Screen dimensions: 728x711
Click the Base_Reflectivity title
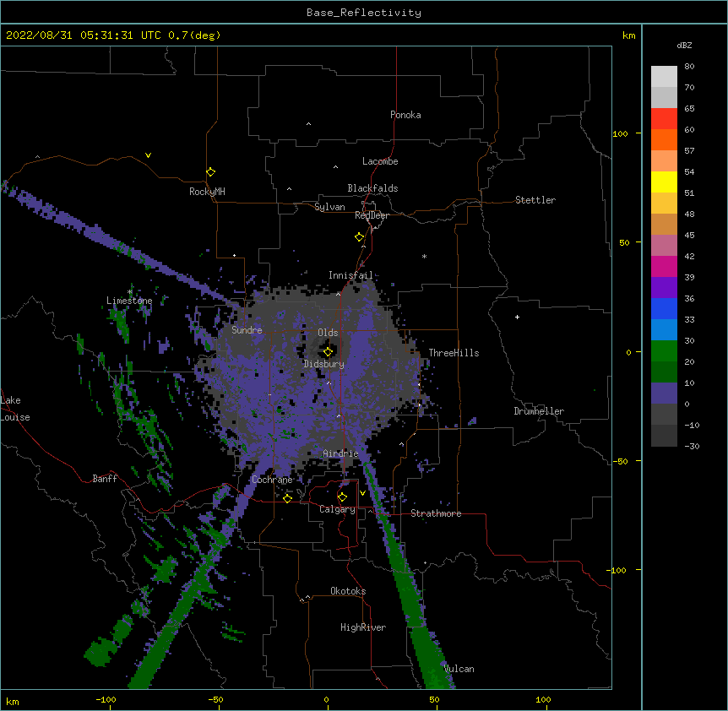point(364,13)
